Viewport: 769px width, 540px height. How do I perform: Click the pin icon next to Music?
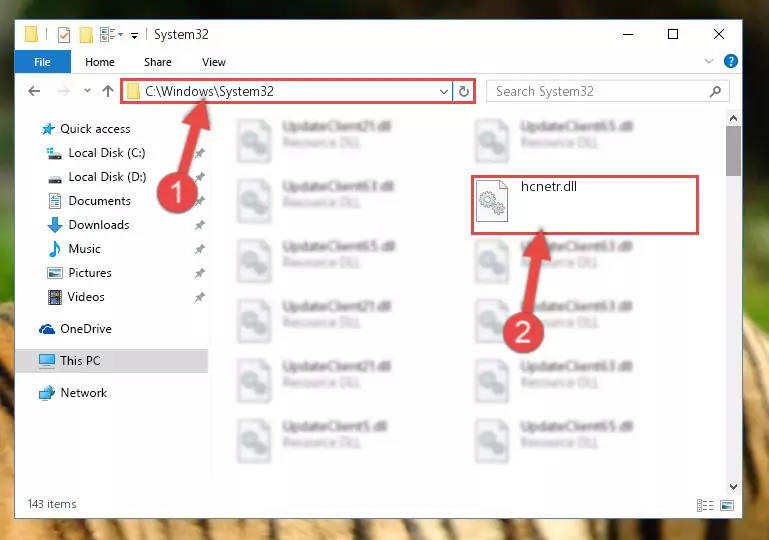[200, 249]
